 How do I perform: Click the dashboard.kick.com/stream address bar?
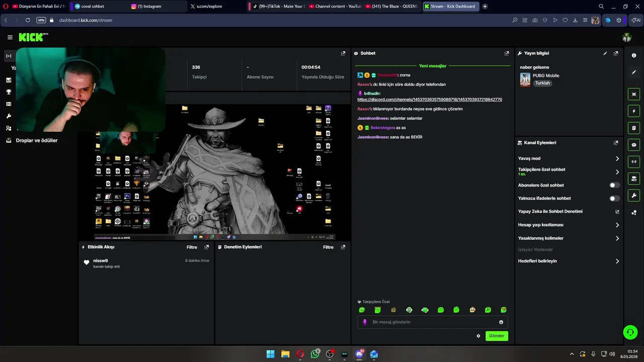click(x=86, y=20)
